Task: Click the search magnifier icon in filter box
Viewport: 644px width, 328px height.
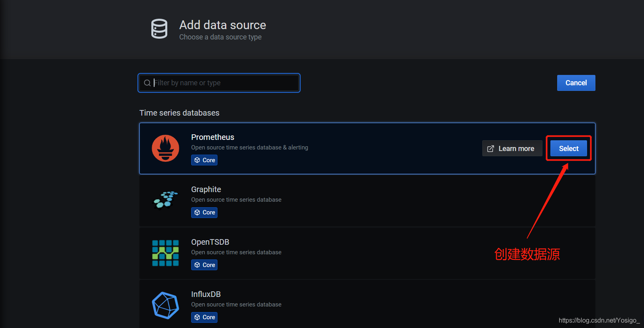Action: point(147,83)
